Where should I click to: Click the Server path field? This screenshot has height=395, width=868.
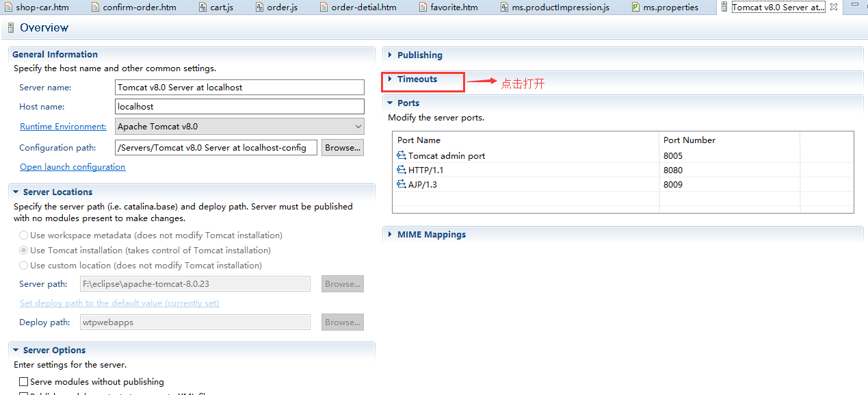click(x=194, y=283)
